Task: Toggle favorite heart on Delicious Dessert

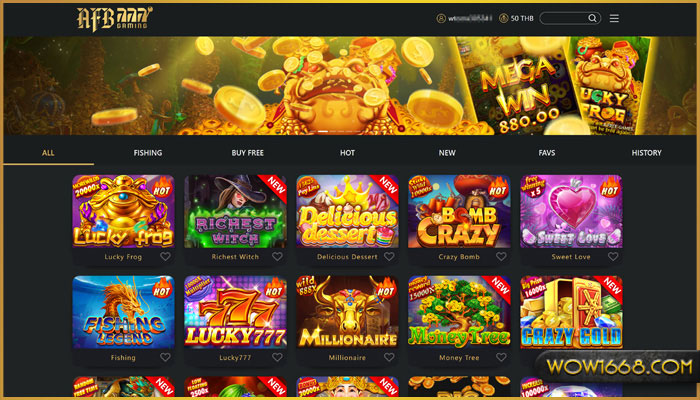Action: (x=389, y=257)
